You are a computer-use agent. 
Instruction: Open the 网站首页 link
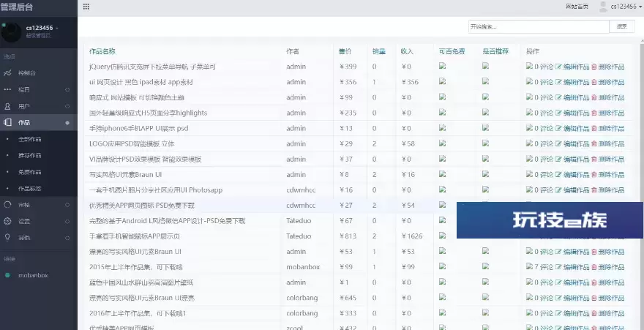point(577,7)
